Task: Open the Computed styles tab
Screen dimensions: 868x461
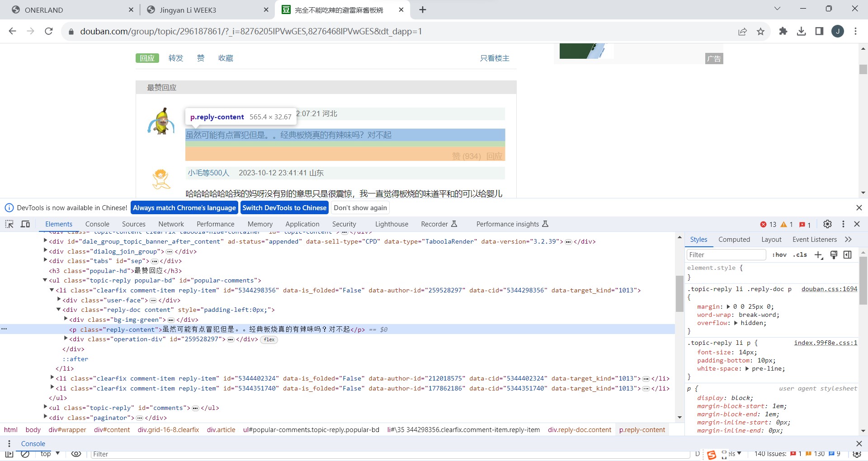Action: coord(734,240)
